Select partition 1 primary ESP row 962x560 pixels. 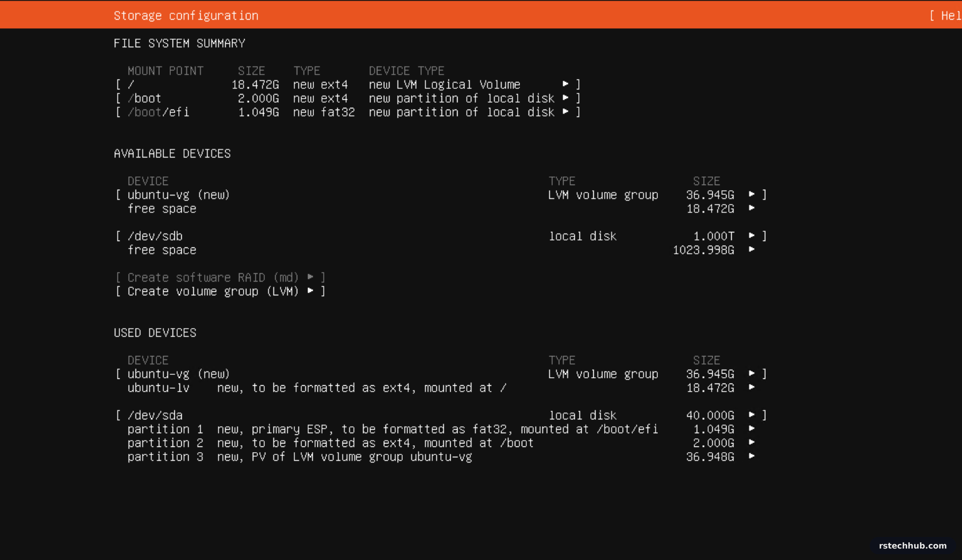441,430
